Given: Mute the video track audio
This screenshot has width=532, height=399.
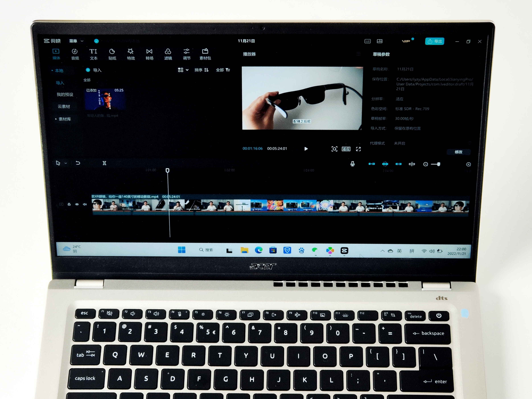Looking at the screenshot, I should 85,204.
